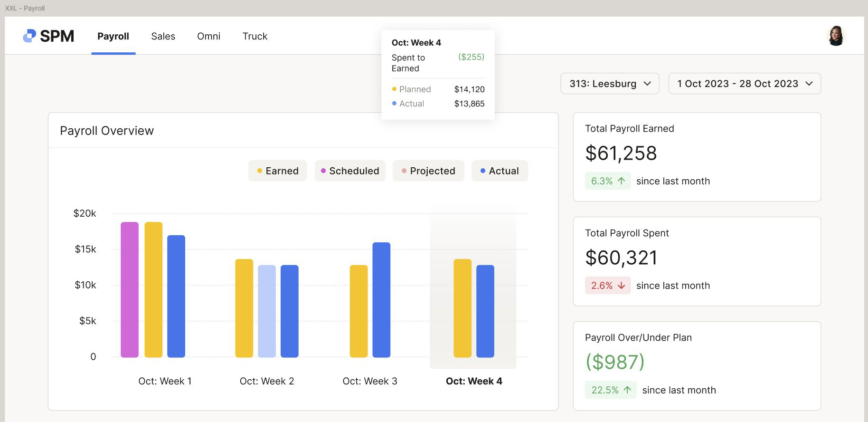Click the green up arrow beside 6.3%
868x422 pixels.
(x=621, y=181)
